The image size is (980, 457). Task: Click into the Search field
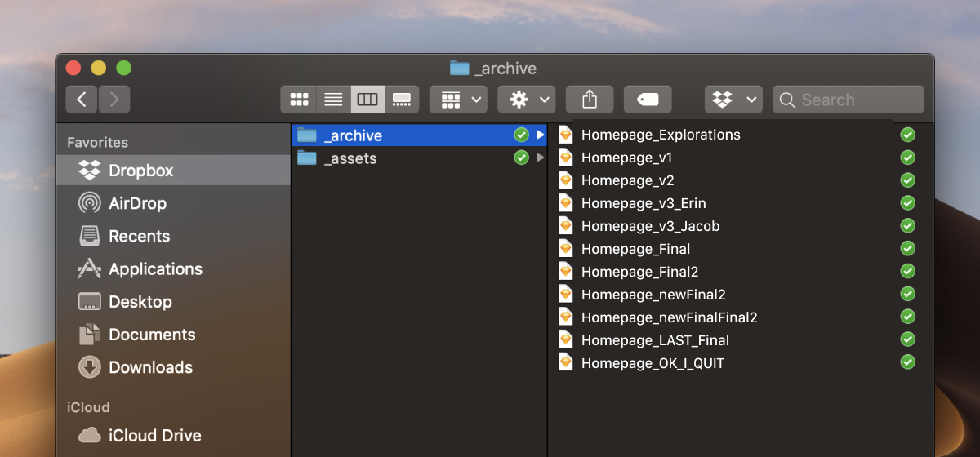[849, 100]
